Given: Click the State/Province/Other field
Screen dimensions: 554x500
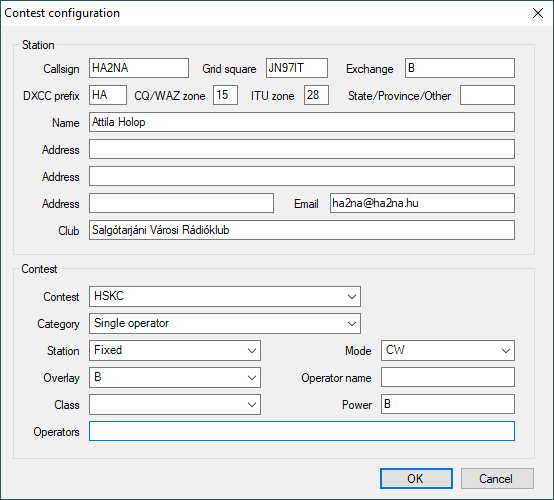Looking at the screenshot, I should tap(487, 95).
